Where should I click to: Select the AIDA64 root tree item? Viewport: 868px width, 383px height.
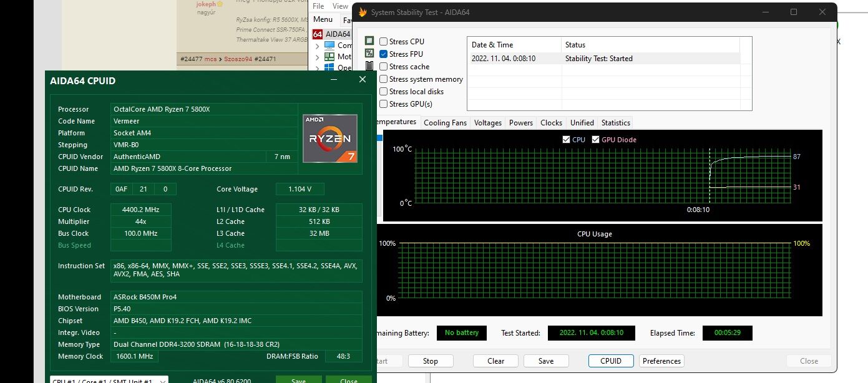tap(331, 34)
